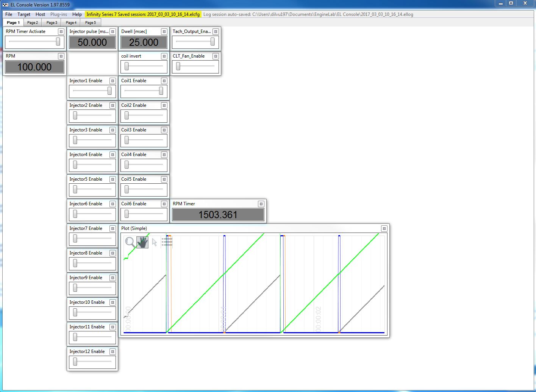Viewport: 536px width, 392px height.
Task: Open the plot legend list icon
Action: tap(167, 242)
